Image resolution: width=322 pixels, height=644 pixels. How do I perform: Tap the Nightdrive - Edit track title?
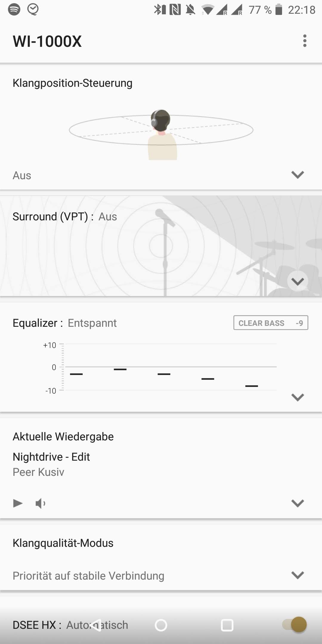(x=51, y=457)
